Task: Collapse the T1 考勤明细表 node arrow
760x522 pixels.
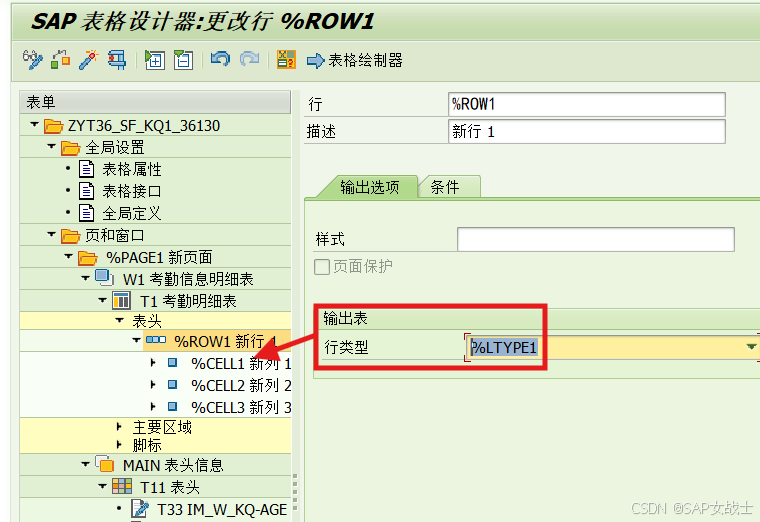Action: click(102, 300)
